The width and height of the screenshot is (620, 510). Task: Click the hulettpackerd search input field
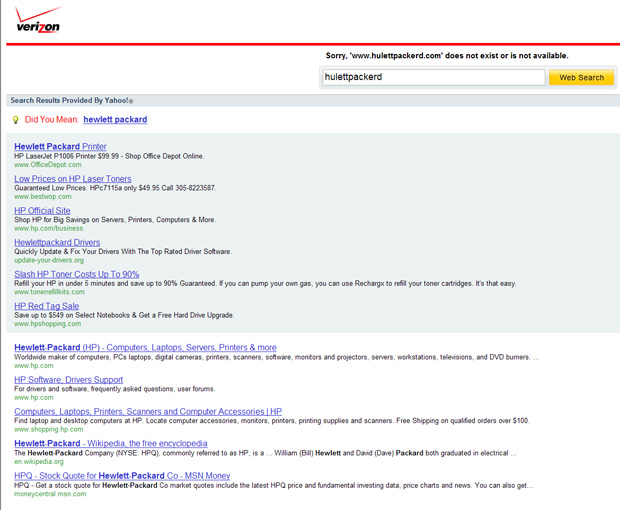[433, 77]
